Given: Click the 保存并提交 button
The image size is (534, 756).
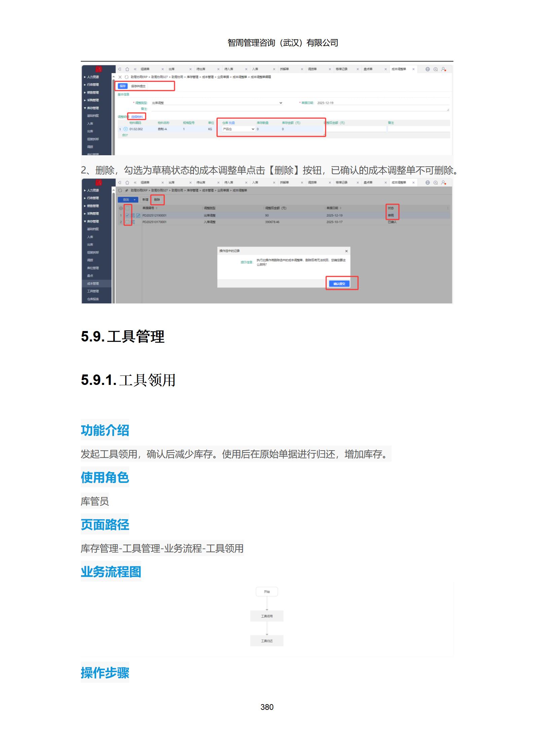Looking at the screenshot, I should (138, 86).
